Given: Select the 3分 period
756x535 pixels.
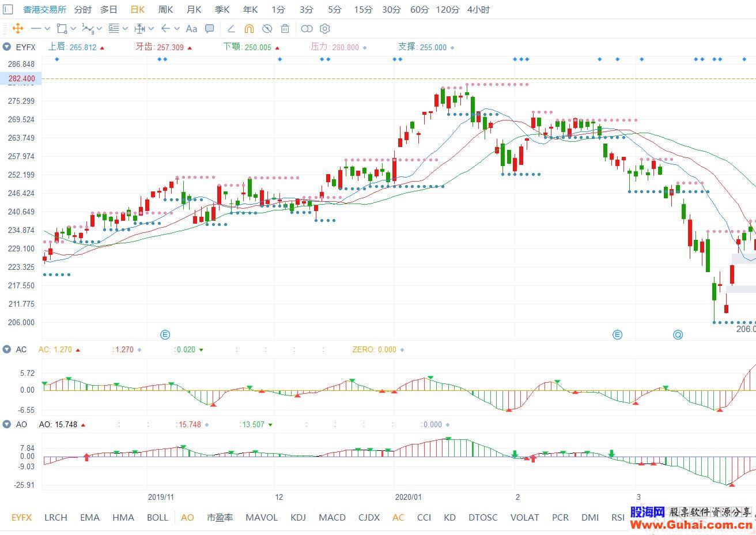Looking at the screenshot, I should pos(307,9).
